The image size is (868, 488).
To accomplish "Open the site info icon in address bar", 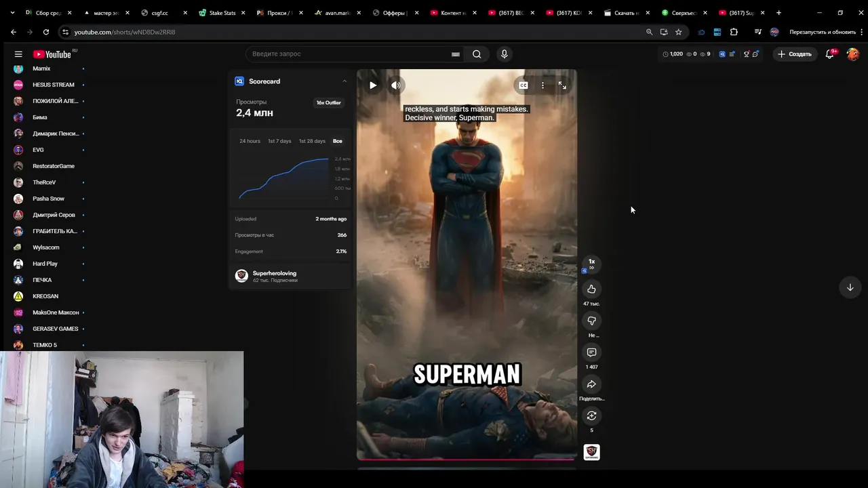I will (65, 32).
